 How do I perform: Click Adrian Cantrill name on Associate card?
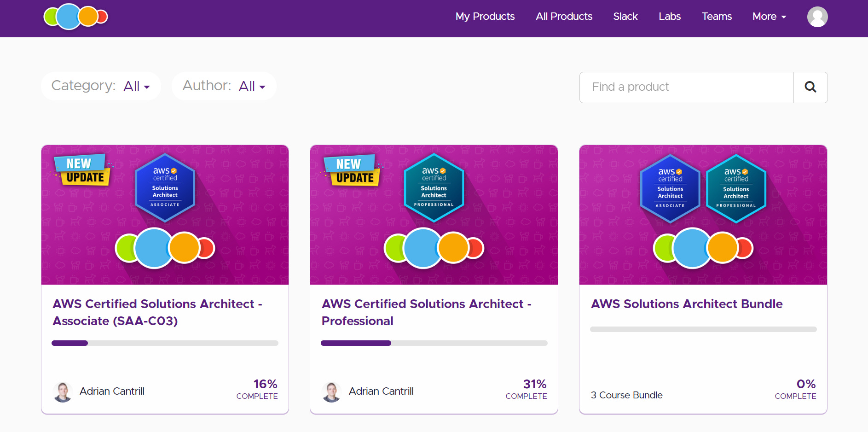112,391
